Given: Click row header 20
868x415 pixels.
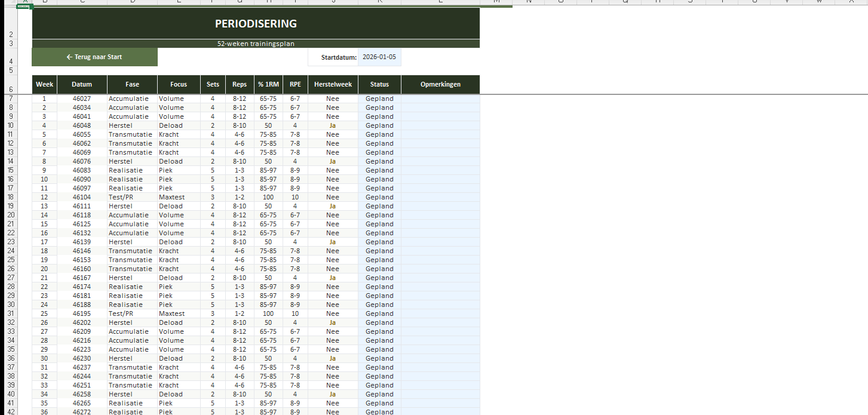Looking at the screenshot, I should [x=10, y=215].
